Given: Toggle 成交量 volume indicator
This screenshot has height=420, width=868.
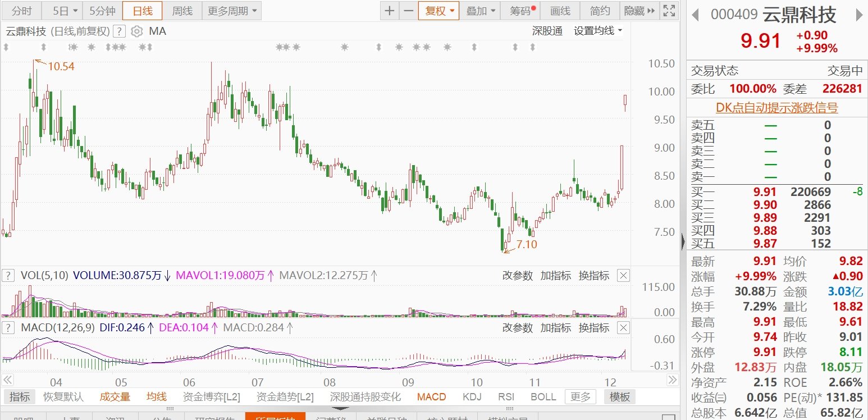Looking at the screenshot, I should 115,397.
